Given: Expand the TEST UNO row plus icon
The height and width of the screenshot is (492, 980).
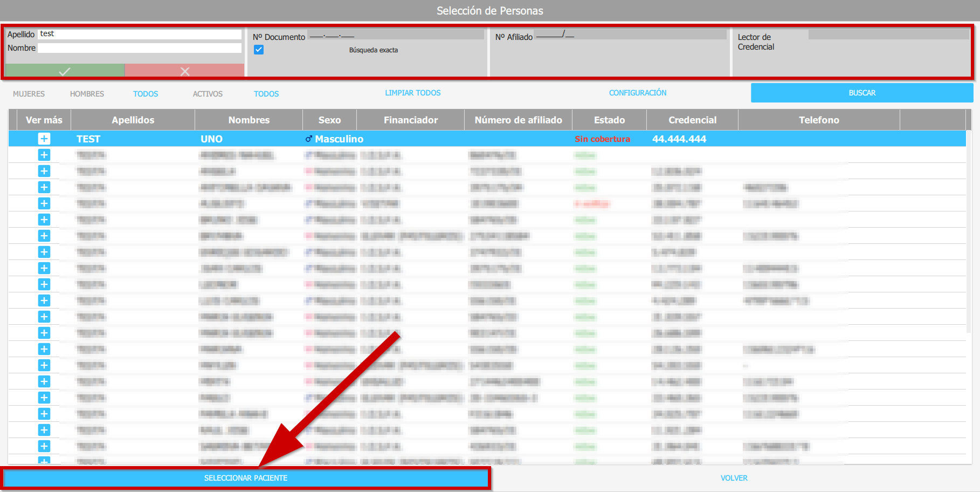Looking at the screenshot, I should pyautogui.click(x=44, y=139).
